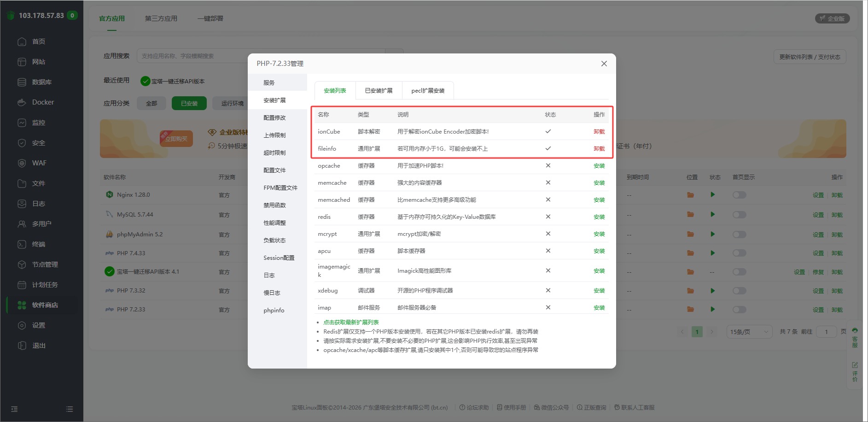Uninstall the ionCube extension

pyautogui.click(x=599, y=132)
